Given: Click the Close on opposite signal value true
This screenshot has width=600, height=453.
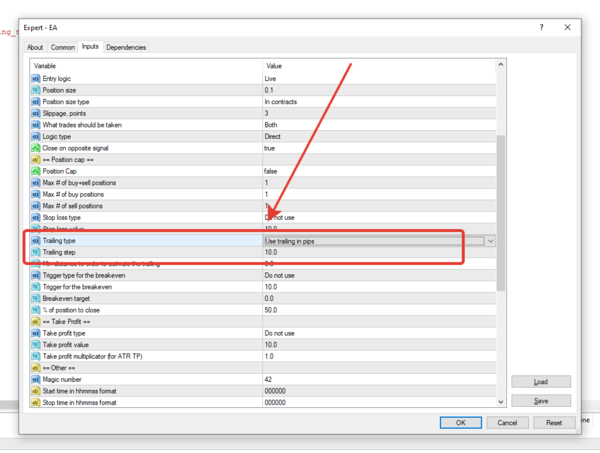Looking at the screenshot, I should coord(269,148).
